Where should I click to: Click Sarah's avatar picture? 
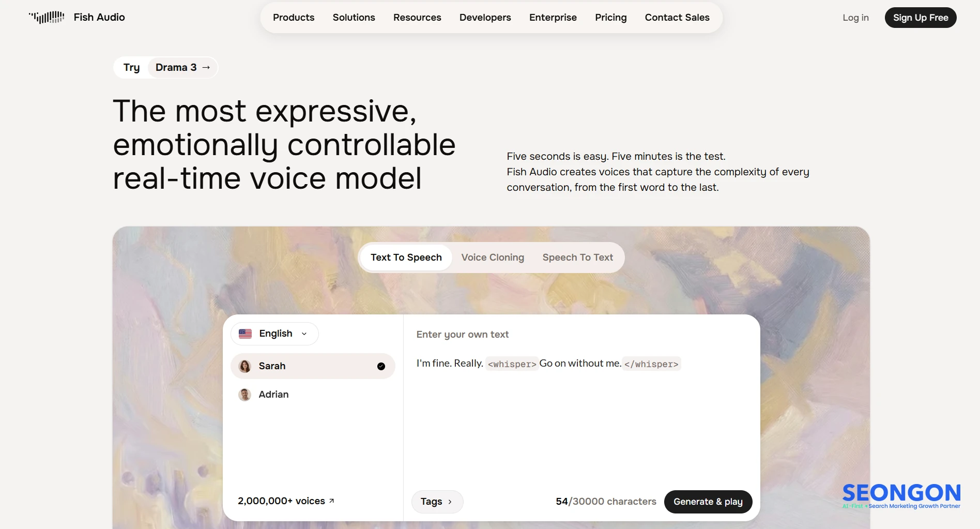245,366
